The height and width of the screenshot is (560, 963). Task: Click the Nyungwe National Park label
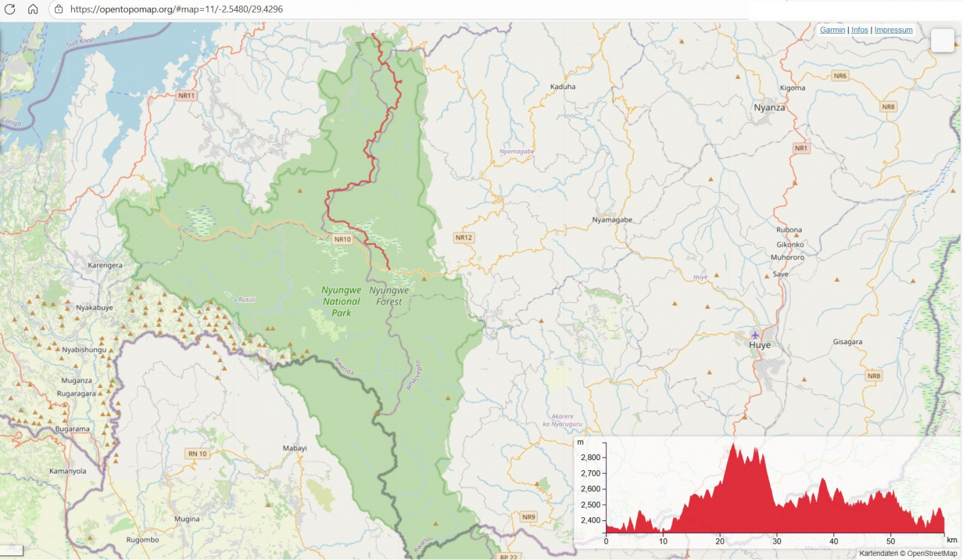pos(341,301)
